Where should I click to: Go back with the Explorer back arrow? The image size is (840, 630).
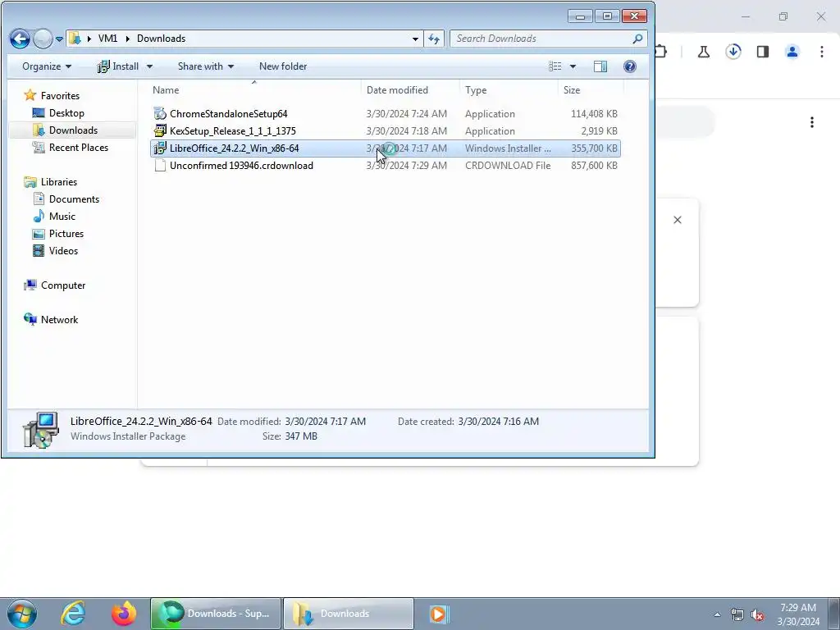(x=20, y=39)
